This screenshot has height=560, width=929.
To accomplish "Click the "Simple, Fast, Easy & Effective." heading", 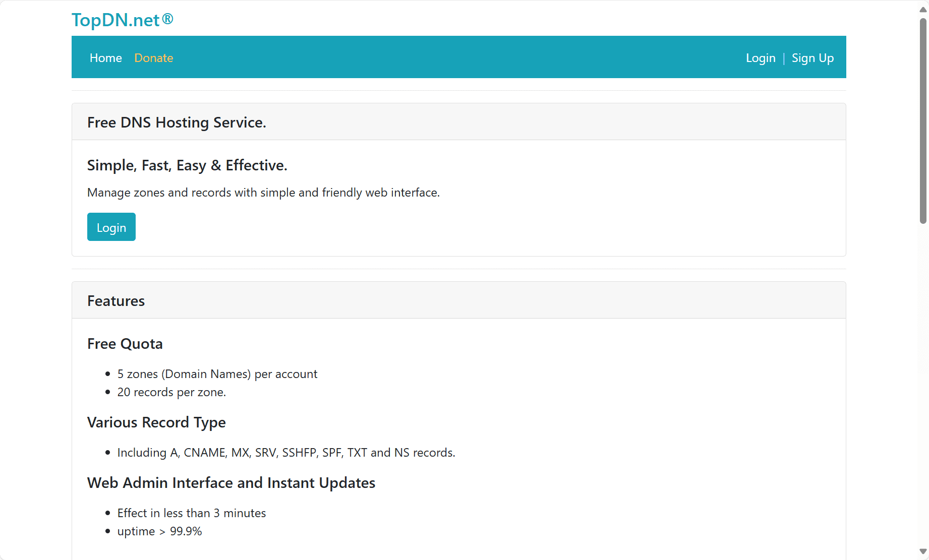I will point(187,165).
